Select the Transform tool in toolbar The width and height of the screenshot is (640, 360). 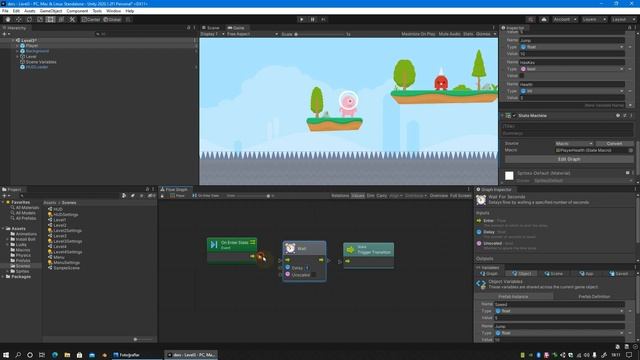pyautogui.click(x=61, y=19)
